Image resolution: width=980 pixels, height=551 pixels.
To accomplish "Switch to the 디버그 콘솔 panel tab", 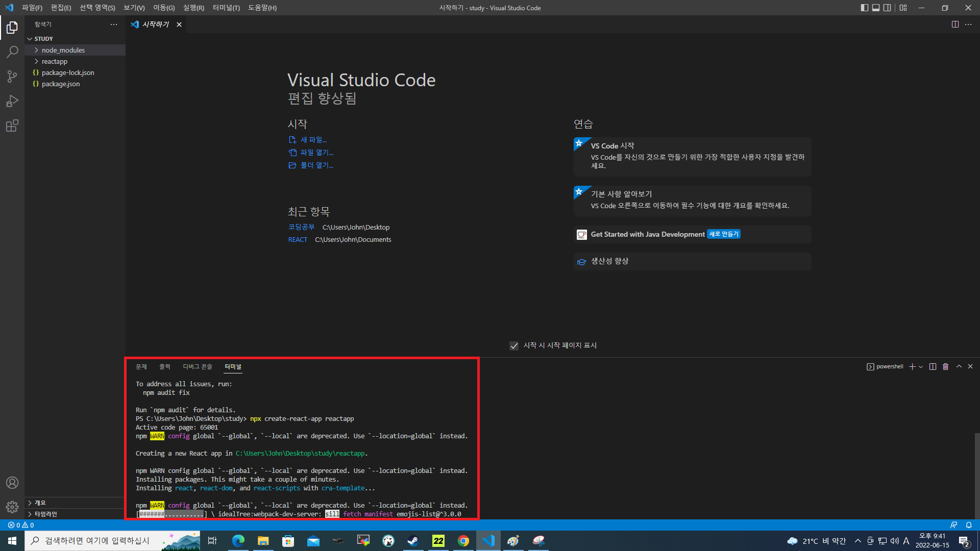I will pos(197,366).
